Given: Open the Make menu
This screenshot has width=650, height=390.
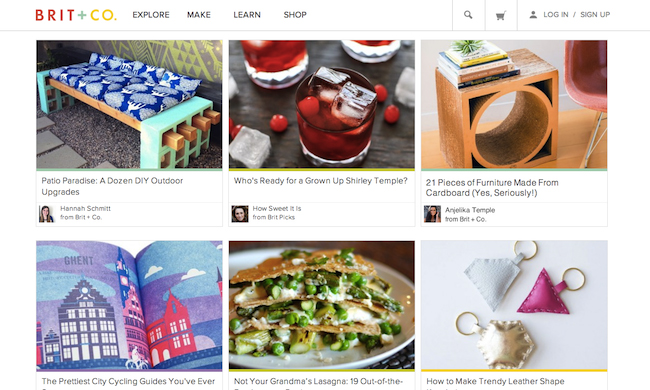Looking at the screenshot, I should tap(199, 15).
